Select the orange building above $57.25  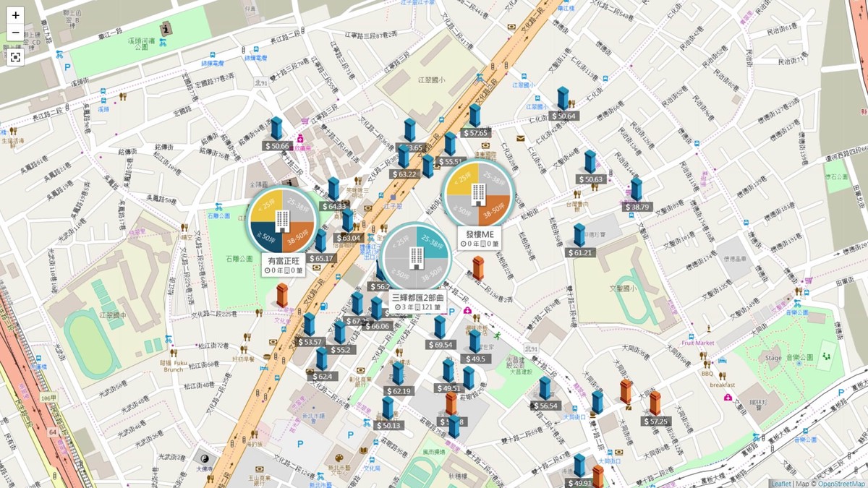(x=655, y=403)
